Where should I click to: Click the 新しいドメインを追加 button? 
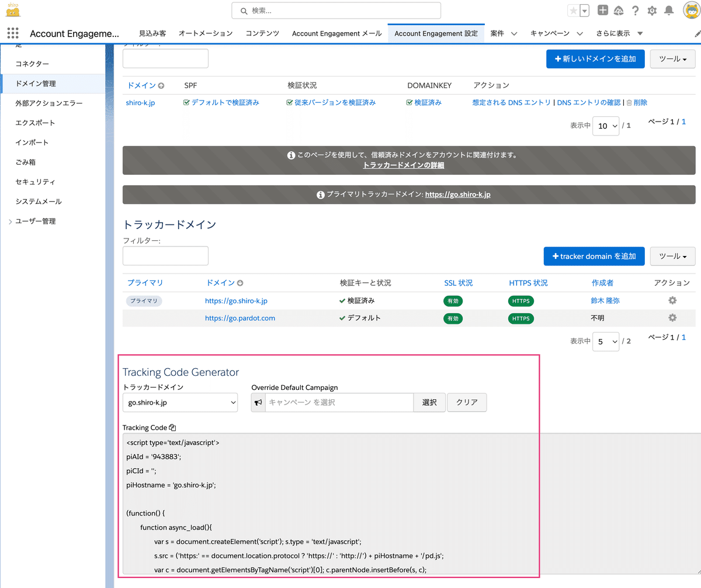(595, 58)
